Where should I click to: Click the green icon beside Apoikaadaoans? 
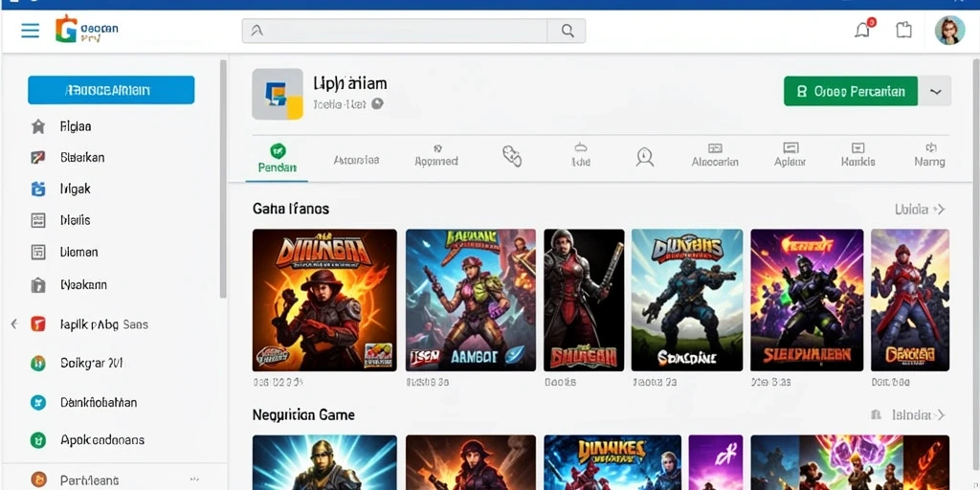[x=38, y=440]
